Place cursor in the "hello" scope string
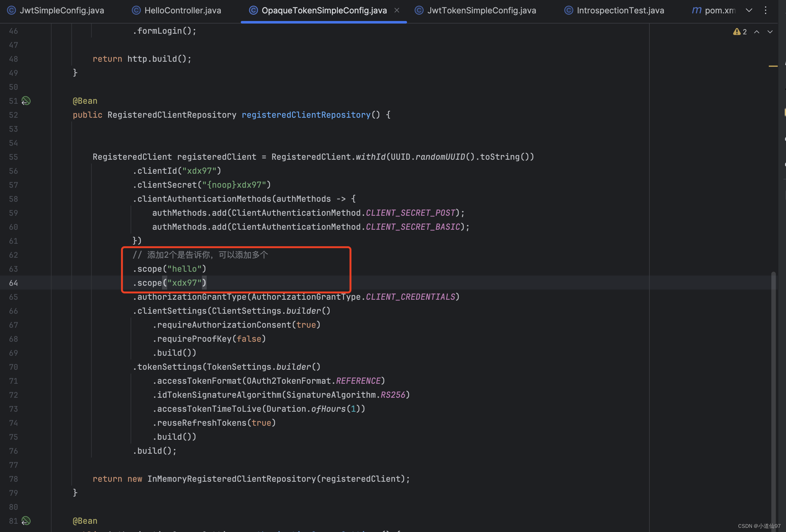The image size is (786, 532). click(185, 269)
